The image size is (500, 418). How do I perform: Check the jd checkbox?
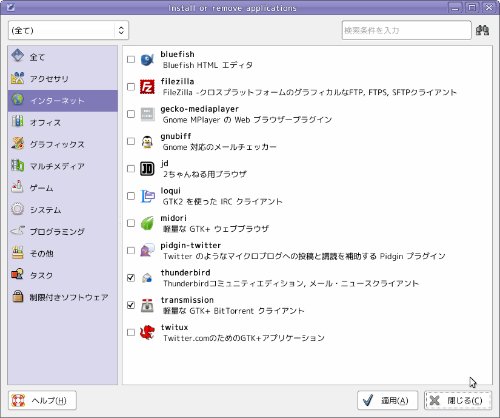tap(131, 169)
